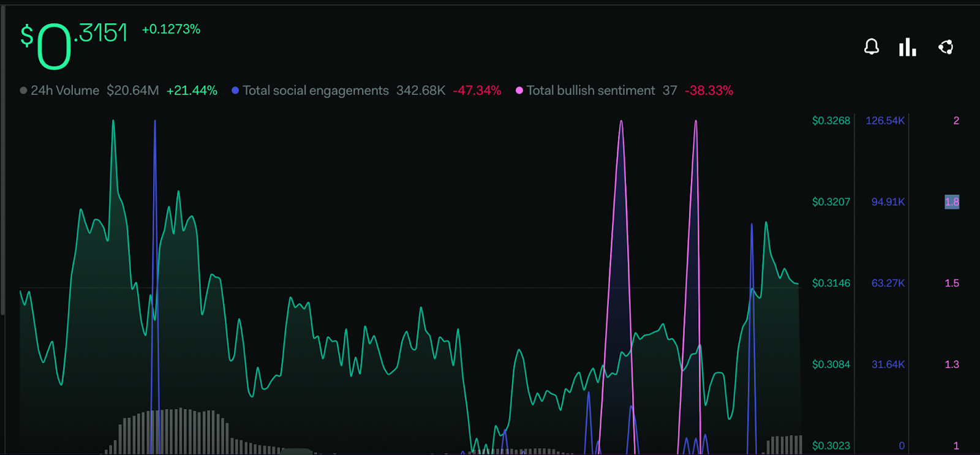
Task: Click the $0.3023 price axis label
Action: click(831, 446)
